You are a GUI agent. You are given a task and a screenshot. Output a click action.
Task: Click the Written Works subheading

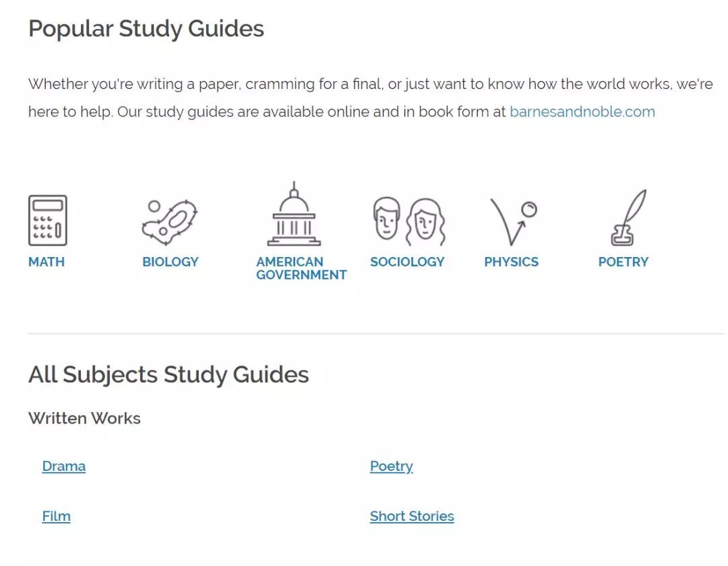pos(84,418)
